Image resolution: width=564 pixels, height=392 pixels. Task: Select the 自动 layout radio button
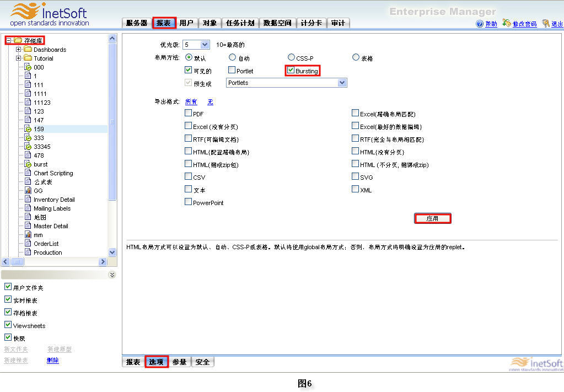(232, 57)
